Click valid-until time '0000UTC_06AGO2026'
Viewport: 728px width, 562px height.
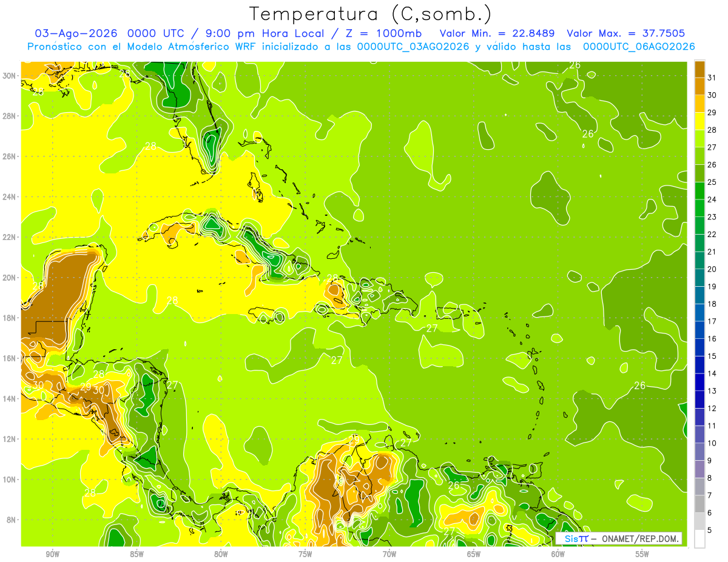639,47
